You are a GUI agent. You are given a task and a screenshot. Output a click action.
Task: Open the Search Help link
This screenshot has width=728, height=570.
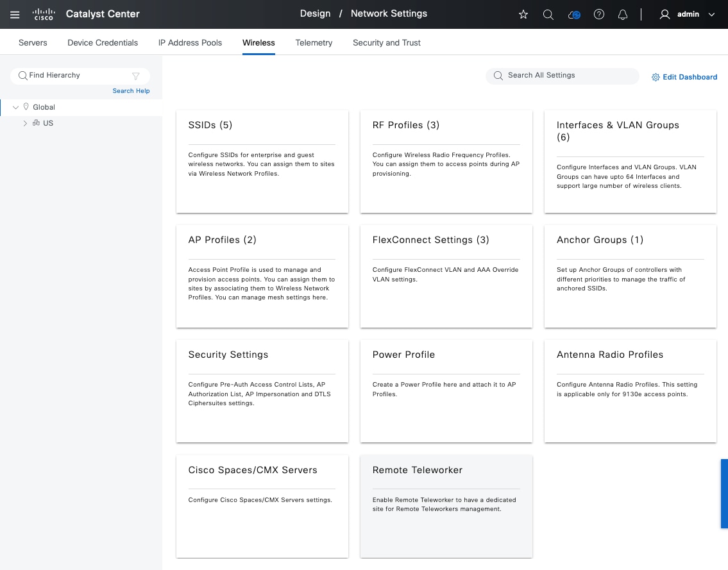[131, 91]
